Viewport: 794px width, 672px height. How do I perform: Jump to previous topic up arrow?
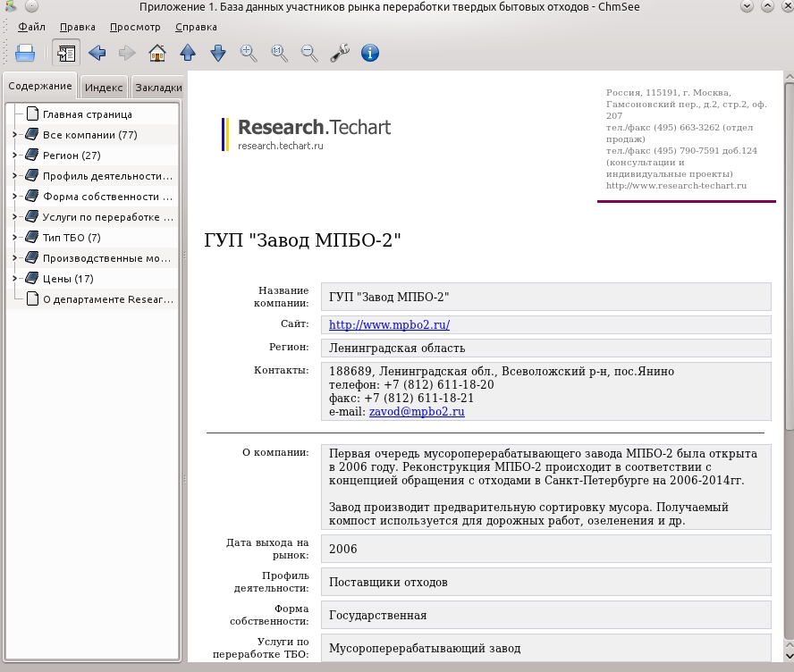(x=188, y=53)
